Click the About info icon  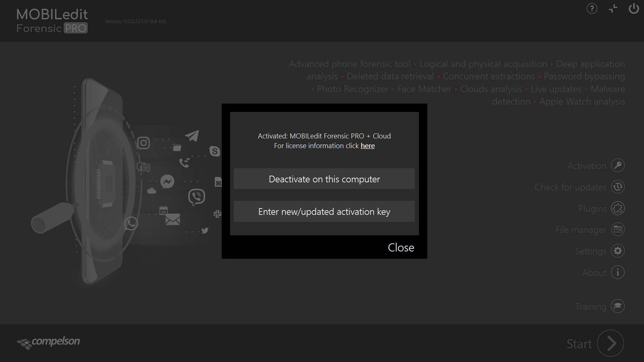618,273
